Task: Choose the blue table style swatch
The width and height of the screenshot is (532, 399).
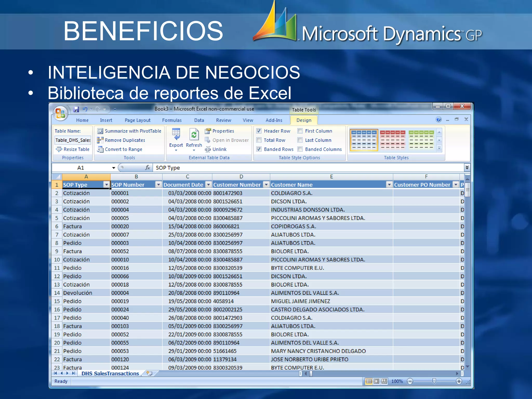Action: pos(364,140)
